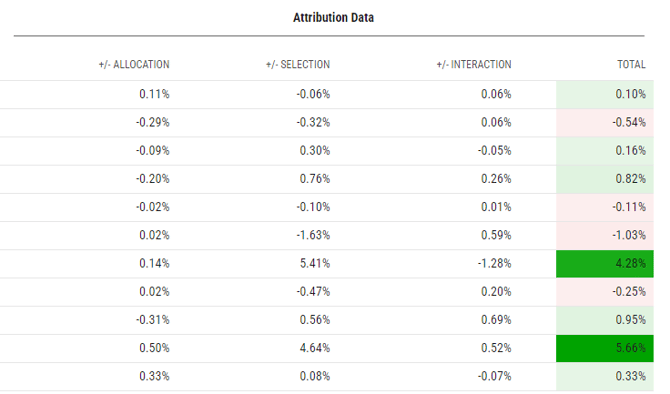This screenshot has height=394, width=670.
Task: Select the -0.31% allocation cell
Action: (x=153, y=320)
